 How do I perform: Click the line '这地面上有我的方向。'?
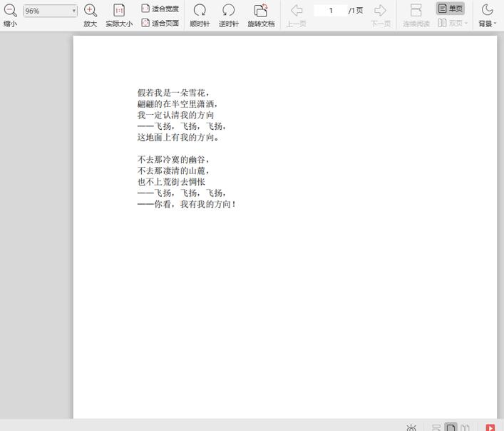click(x=178, y=137)
